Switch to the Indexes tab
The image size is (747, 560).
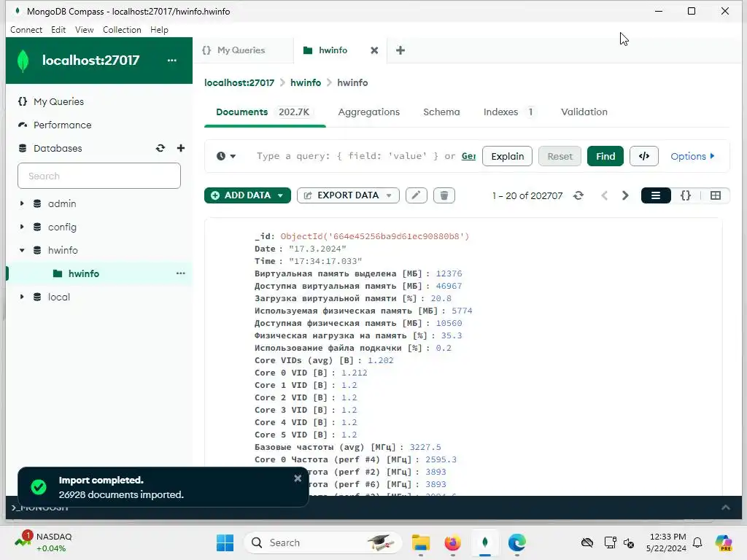click(x=508, y=112)
